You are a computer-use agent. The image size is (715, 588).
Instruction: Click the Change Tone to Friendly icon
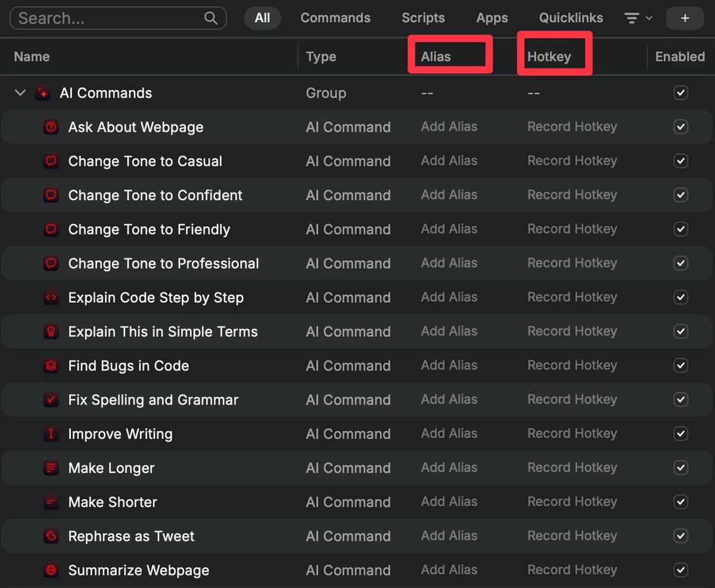(52, 229)
